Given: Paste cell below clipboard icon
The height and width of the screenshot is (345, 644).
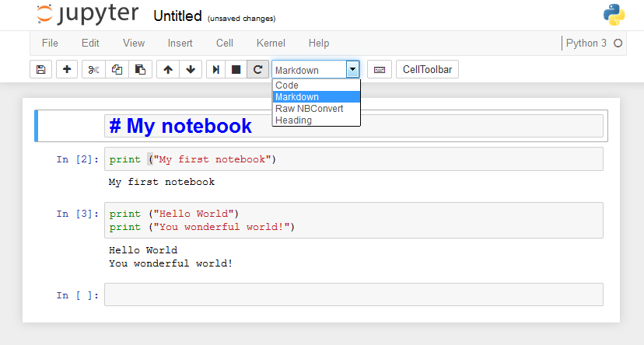Looking at the screenshot, I should tap(141, 69).
